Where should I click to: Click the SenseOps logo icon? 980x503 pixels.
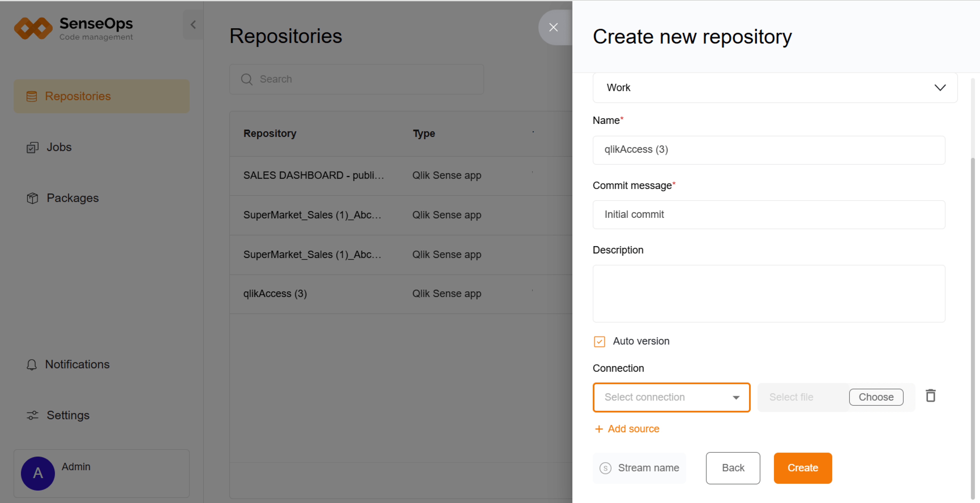pyautogui.click(x=34, y=28)
